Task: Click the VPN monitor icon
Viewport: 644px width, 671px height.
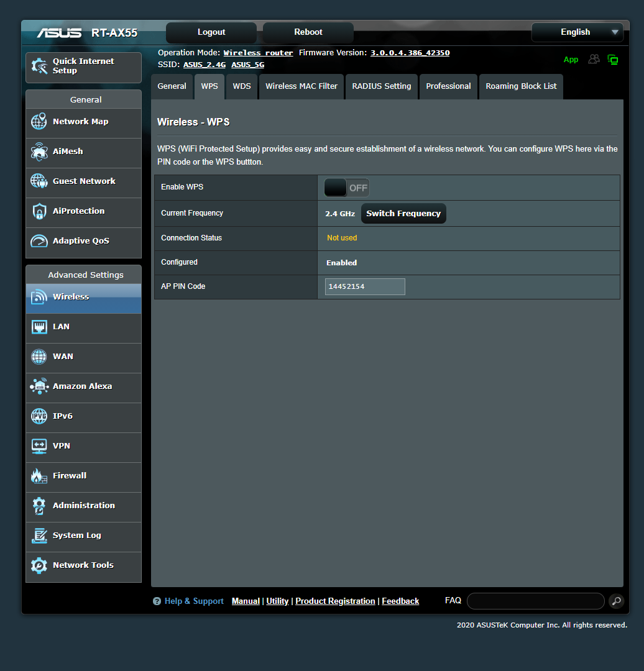Action: 39,446
